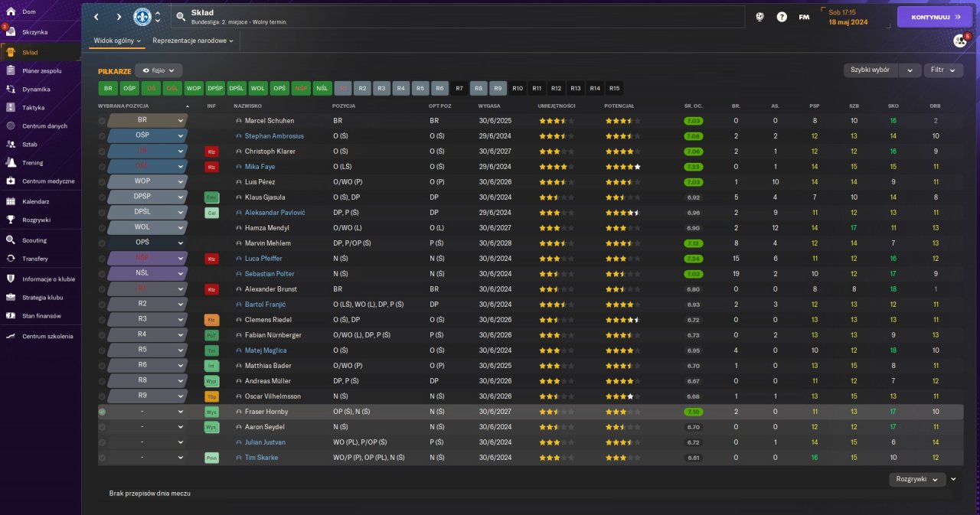The image size is (980, 515).
Task: Select the R7 substitute chip
Action: point(459,88)
